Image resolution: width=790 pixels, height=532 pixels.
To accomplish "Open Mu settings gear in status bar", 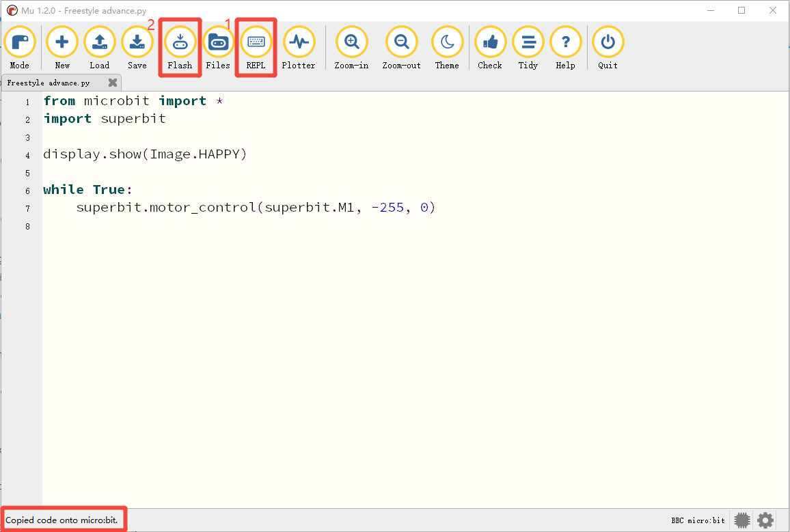I will click(765, 520).
